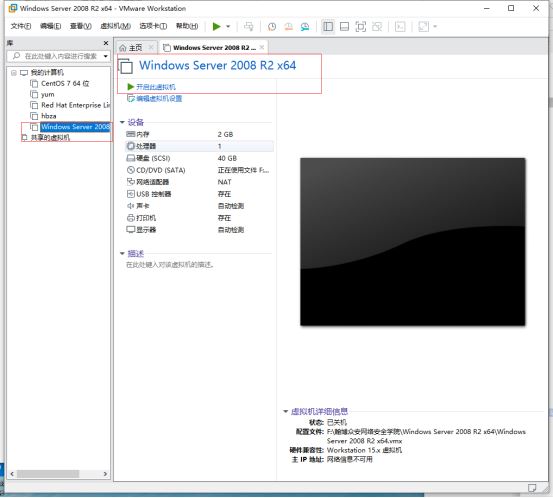Image resolution: width=553 pixels, height=498 pixels.
Task: Click the console view terminal icon
Action: 400,27
